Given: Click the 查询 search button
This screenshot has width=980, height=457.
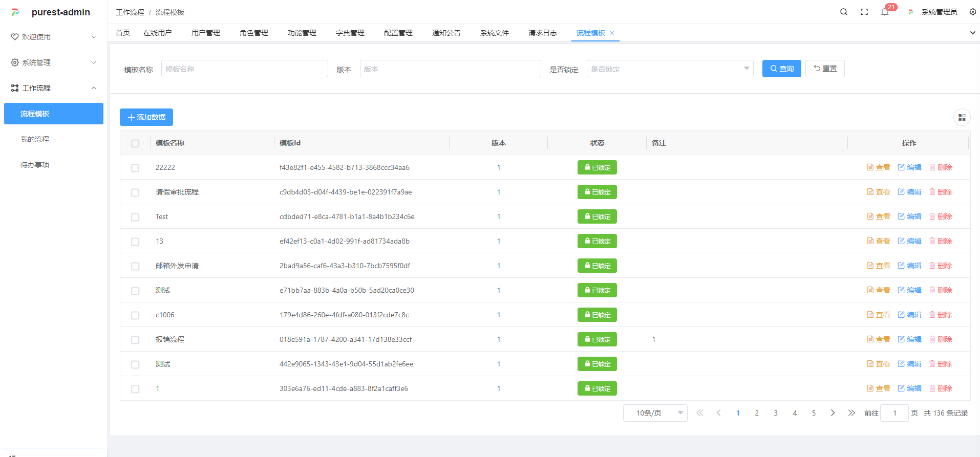Looking at the screenshot, I should [x=781, y=69].
